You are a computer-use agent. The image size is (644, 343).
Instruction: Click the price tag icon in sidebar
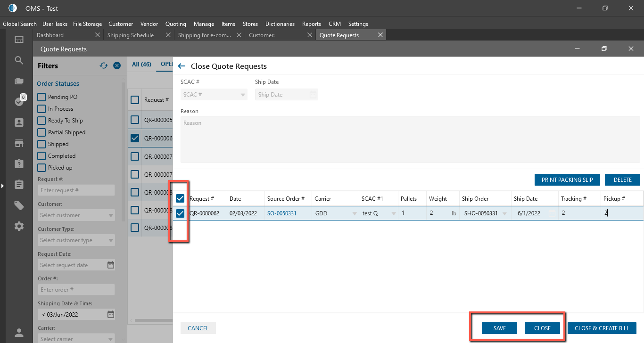point(19,205)
